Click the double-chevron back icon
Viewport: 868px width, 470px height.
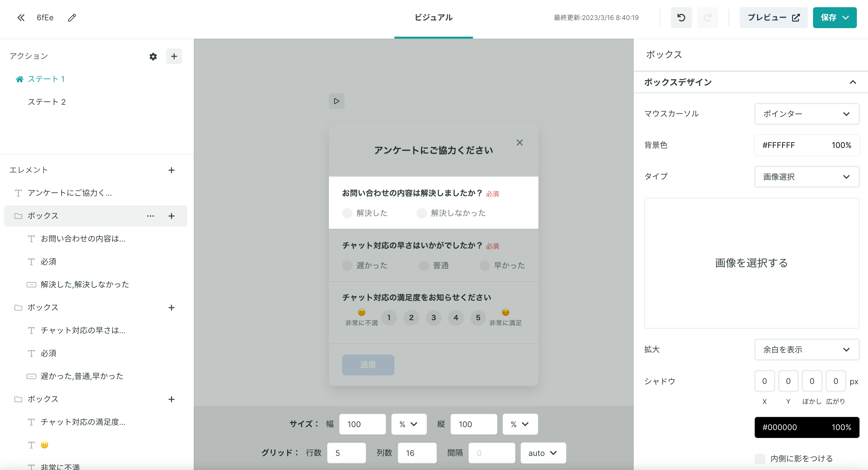pyautogui.click(x=21, y=18)
